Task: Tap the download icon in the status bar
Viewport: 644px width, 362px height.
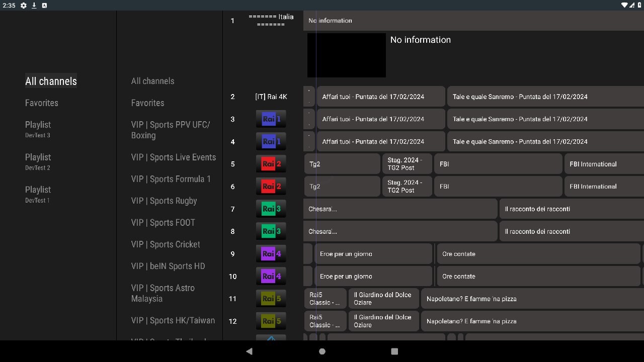Action: coord(34,5)
